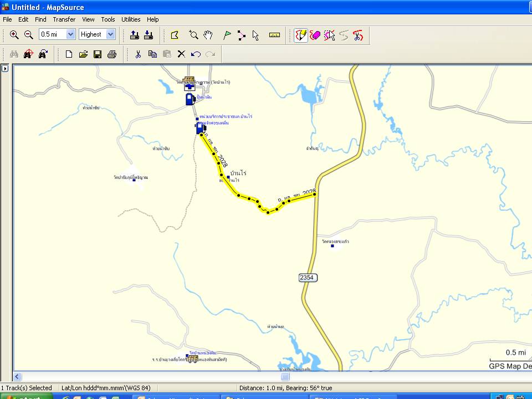The image size is (532, 399).
Task: Click the Save disk button
Action: (x=98, y=54)
